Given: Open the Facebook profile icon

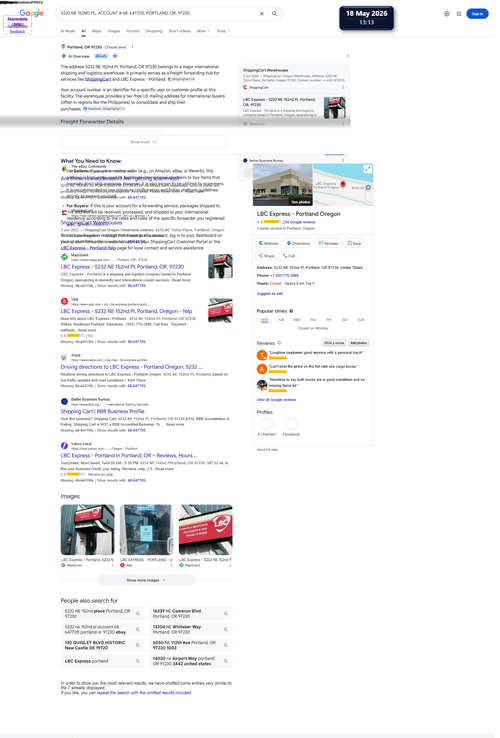Looking at the screenshot, I should (291, 426).
